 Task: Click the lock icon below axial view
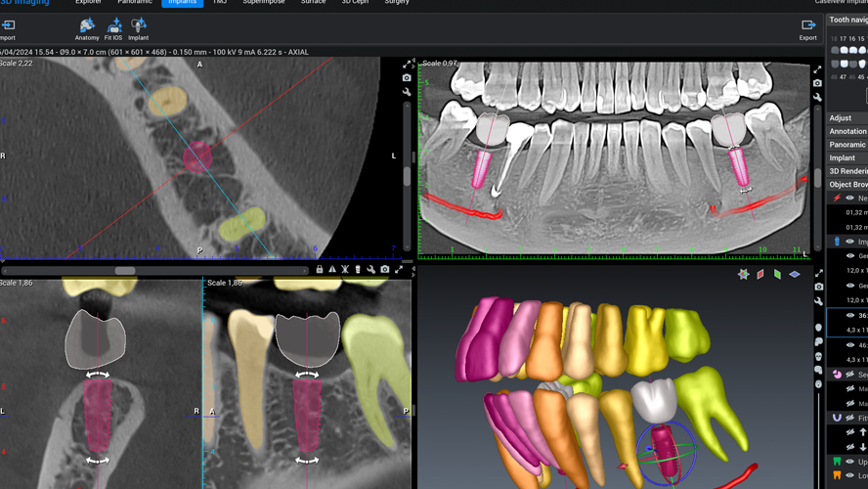tap(320, 270)
